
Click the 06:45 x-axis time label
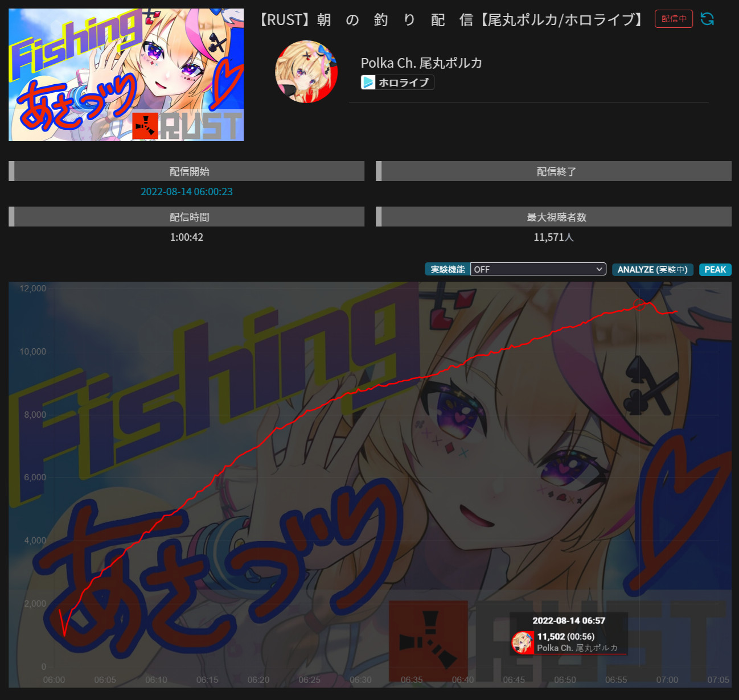click(514, 680)
